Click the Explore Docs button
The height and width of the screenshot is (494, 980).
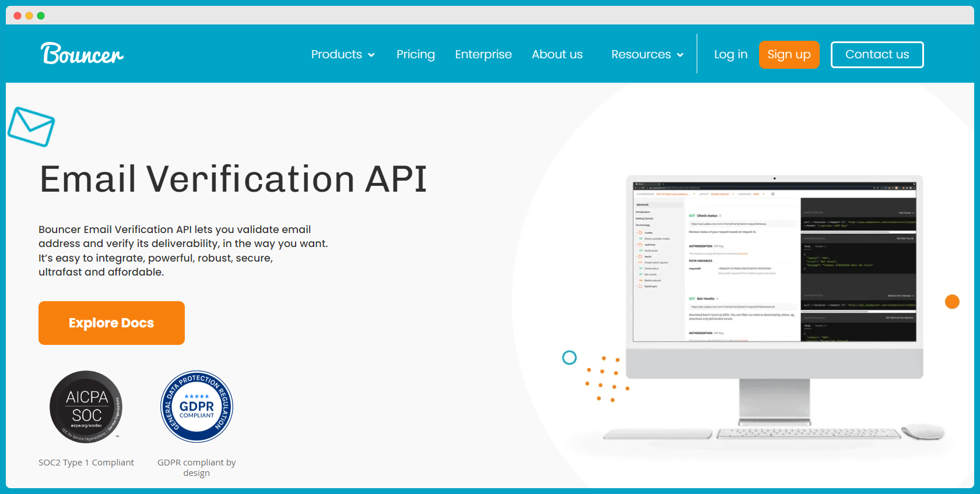111,323
